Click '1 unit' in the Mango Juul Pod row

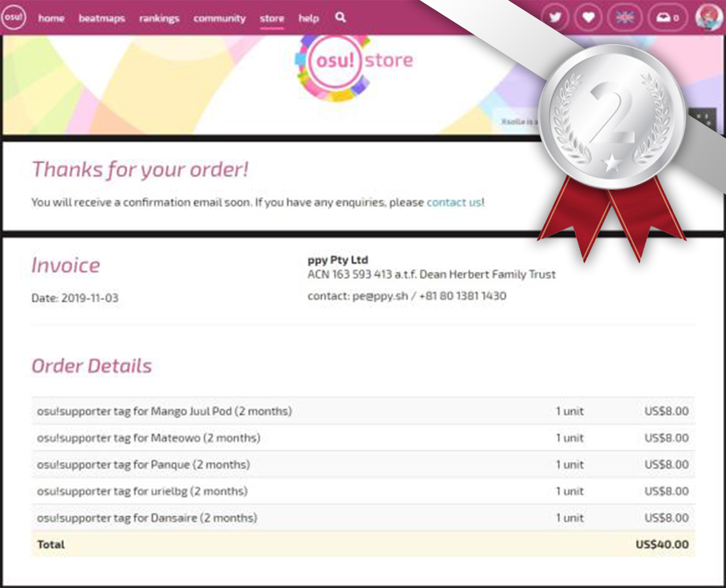point(570,411)
